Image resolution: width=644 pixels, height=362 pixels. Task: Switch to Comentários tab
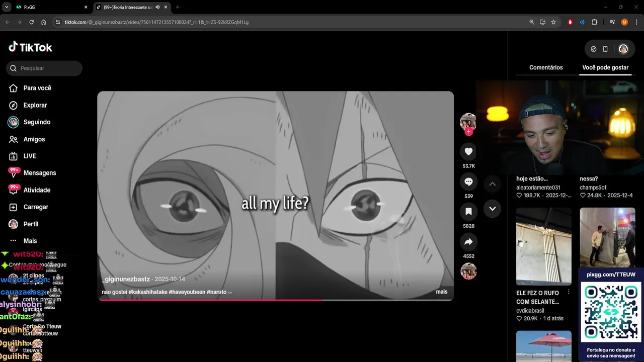(x=546, y=67)
